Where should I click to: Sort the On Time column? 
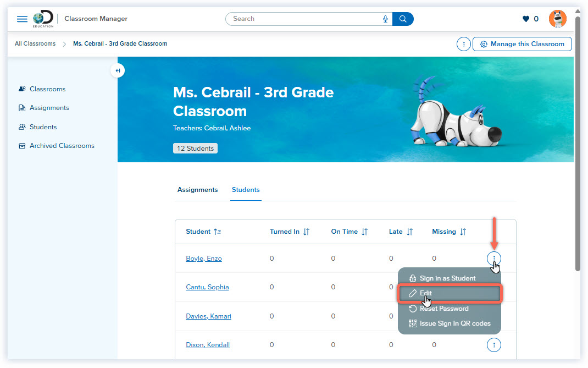(x=364, y=232)
